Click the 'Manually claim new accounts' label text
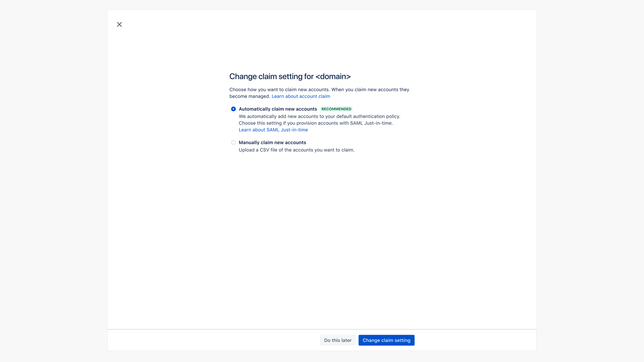This screenshot has width=644, height=362. coord(272,142)
